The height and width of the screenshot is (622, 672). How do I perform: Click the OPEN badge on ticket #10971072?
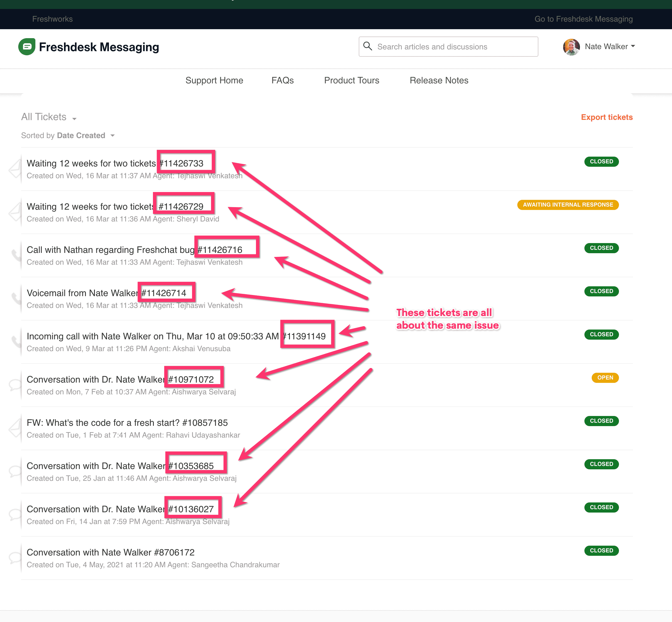605,378
